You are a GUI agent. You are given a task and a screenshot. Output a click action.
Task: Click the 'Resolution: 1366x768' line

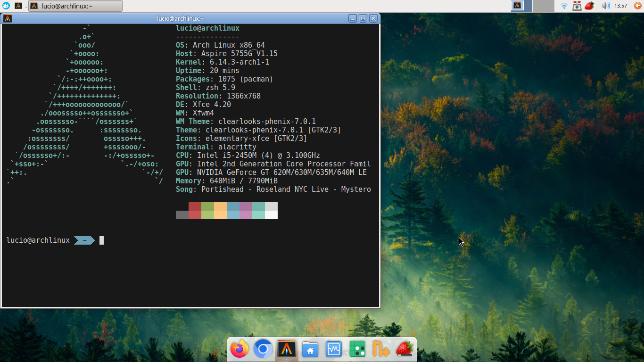(x=218, y=96)
